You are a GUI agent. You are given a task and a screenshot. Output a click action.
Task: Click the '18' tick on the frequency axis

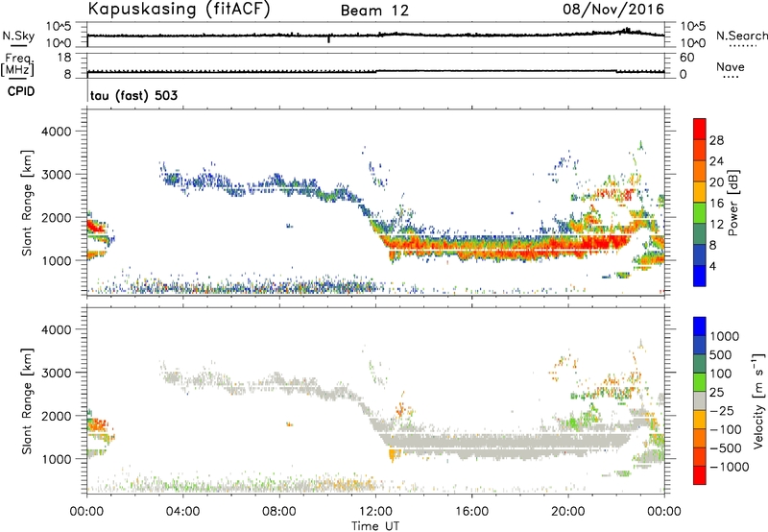[64, 58]
